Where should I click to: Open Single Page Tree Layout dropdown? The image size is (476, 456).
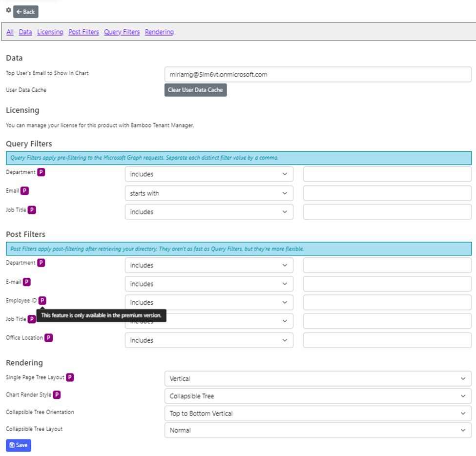pyautogui.click(x=318, y=378)
